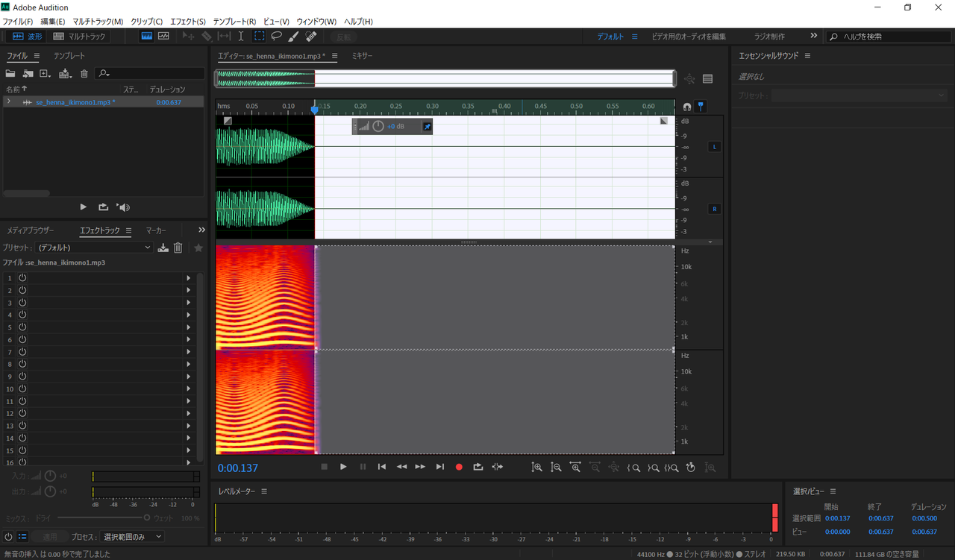955x560 pixels.
Task: Click the Help search field
Action: point(888,37)
